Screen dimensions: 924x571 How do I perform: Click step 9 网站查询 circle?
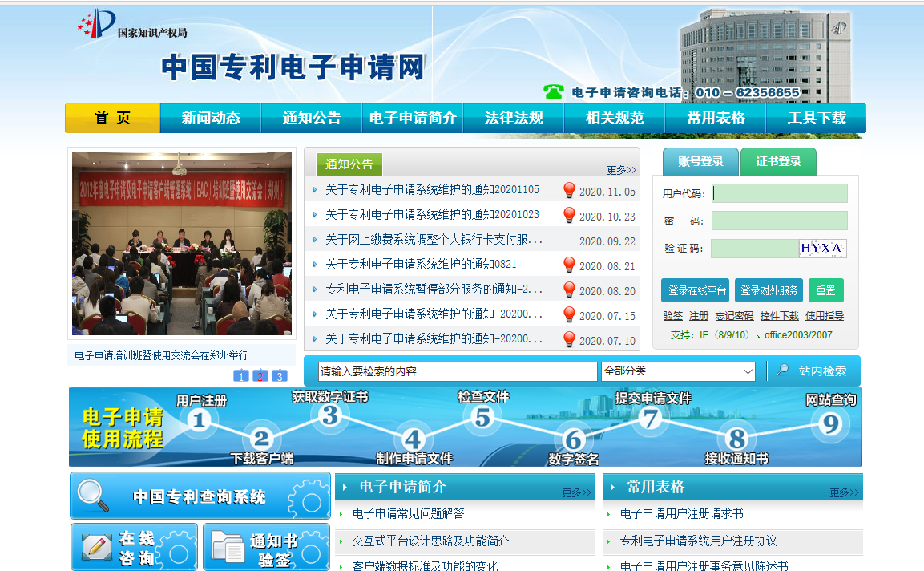[830, 423]
